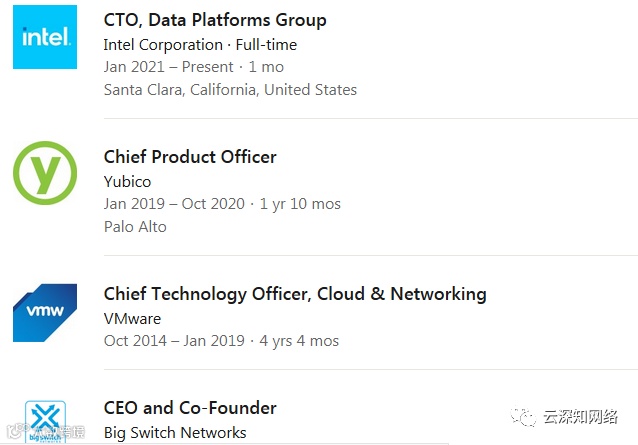Open the CTO, Data Platforms Group title
638x445 pixels.
tap(215, 20)
